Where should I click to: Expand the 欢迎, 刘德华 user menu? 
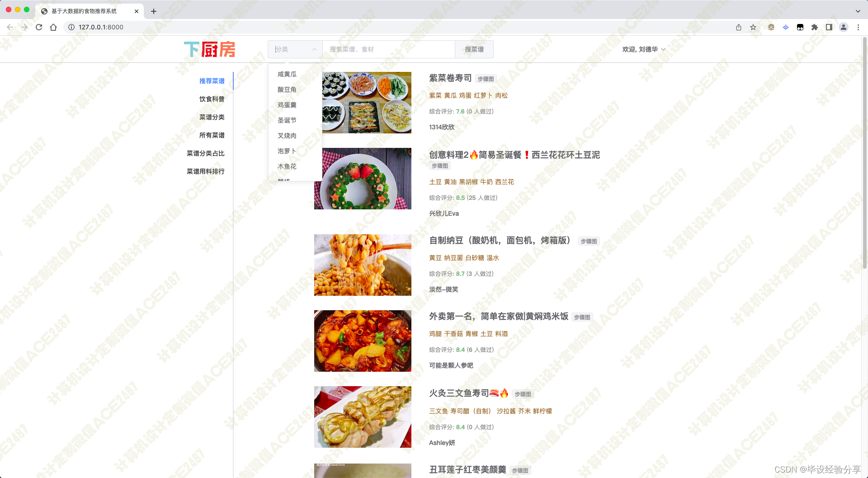coord(644,49)
